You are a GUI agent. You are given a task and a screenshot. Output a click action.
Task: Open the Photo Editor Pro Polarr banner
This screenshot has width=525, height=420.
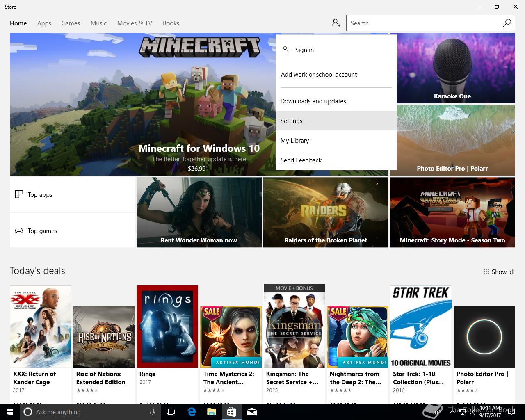[x=452, y=140]
